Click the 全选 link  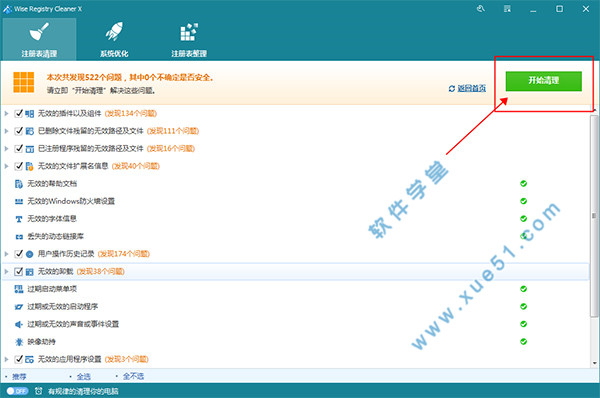(x=83, y=377)
